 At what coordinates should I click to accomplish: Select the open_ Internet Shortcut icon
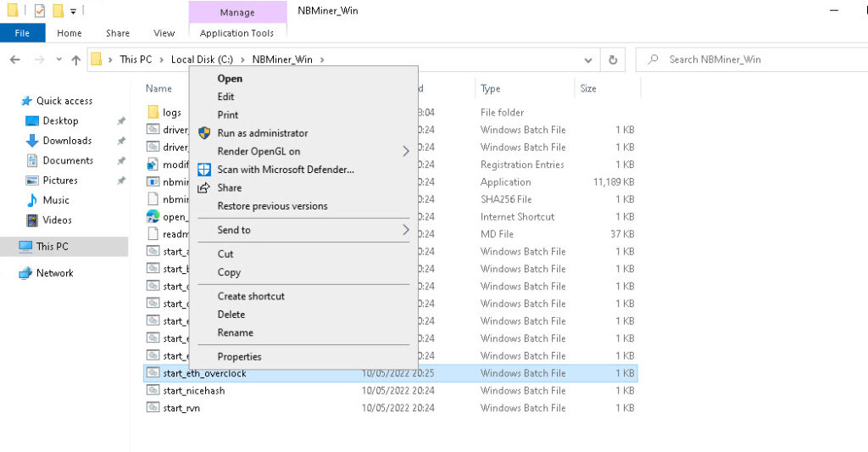pos(153,216)
